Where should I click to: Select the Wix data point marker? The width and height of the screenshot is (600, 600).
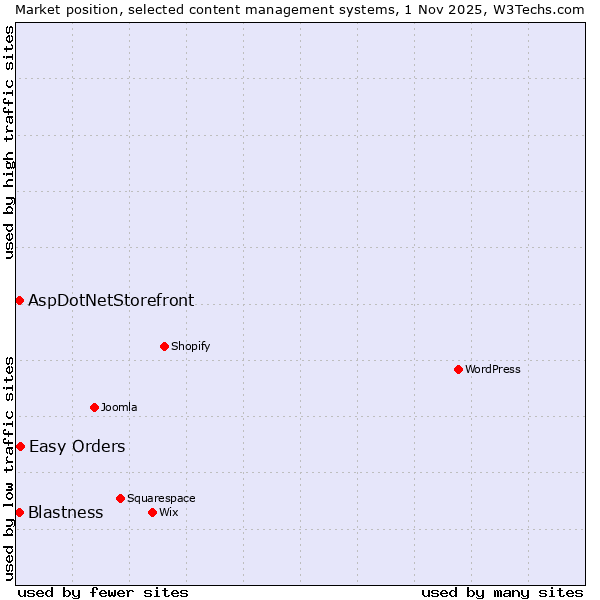[152, 512]
